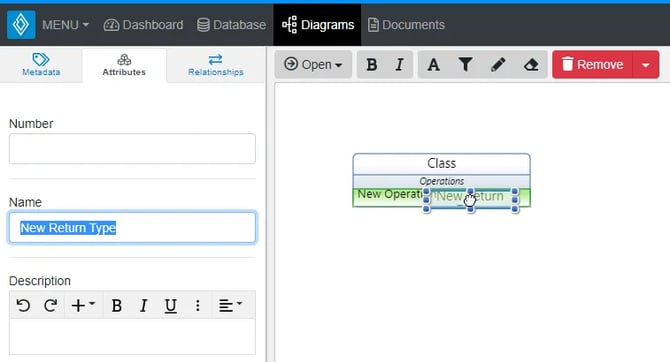Open more options in the Description toolbar

(x=197, y=305)
